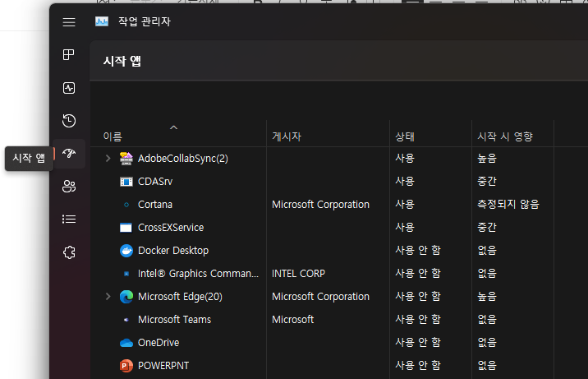The image size is (588, 379).
Task: Click the POWERPNT PowerPoint icon
Action: coord(126,366)
